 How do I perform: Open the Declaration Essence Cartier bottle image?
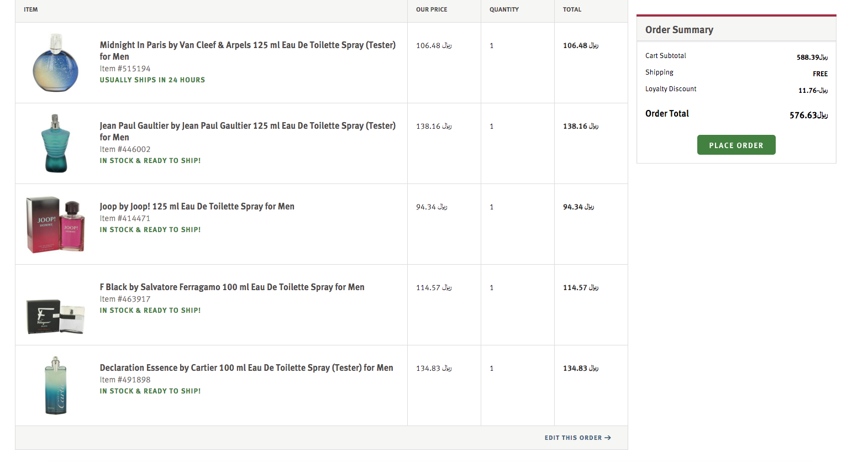[x=55, y=385]
